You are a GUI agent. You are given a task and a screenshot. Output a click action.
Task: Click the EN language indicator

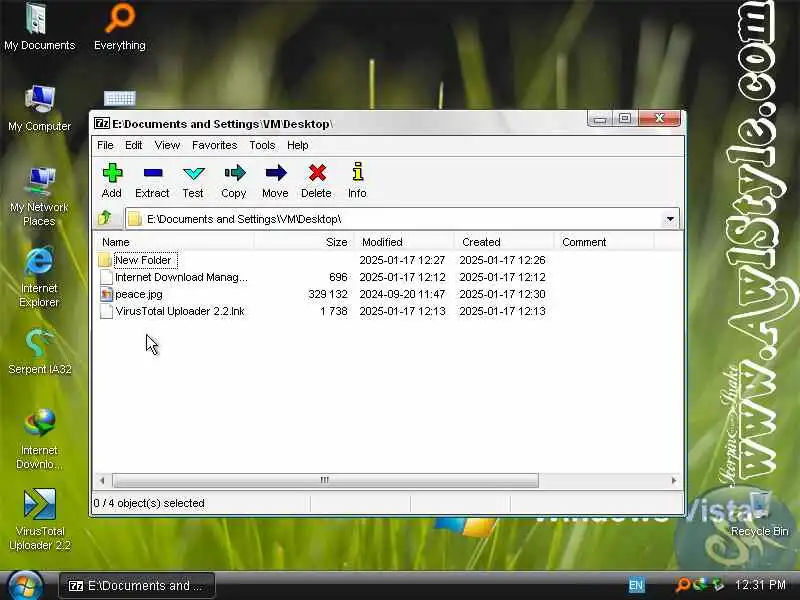click(636, 585)
